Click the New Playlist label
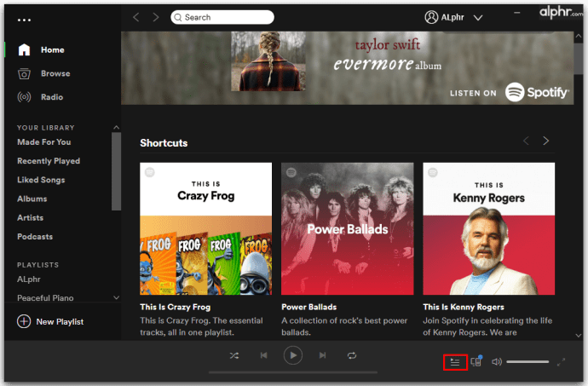This screenshot has width=588, height=386. point(60,322)
